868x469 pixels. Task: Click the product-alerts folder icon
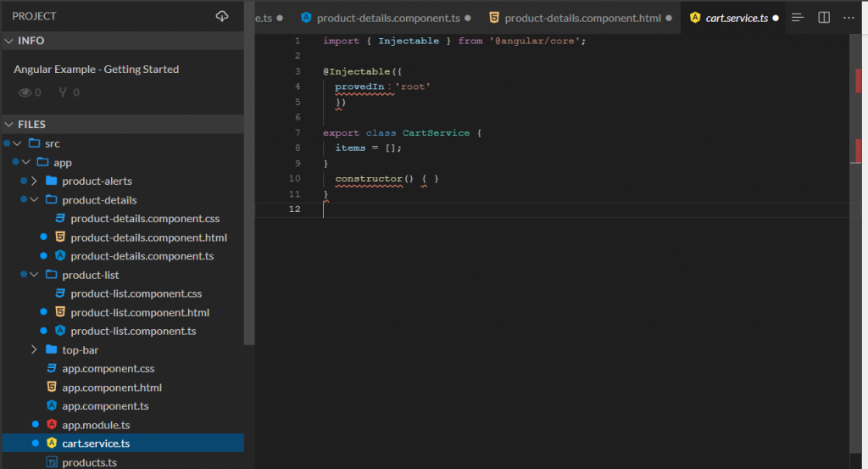pyautogui.click(x=52, y=181)
